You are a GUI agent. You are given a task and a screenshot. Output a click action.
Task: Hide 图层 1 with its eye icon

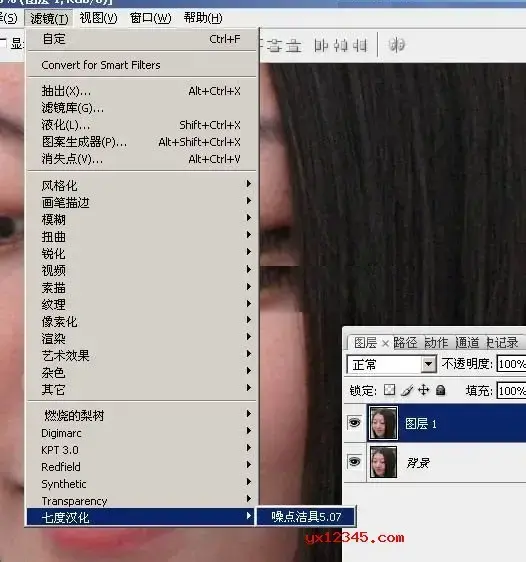coord(354,423)
